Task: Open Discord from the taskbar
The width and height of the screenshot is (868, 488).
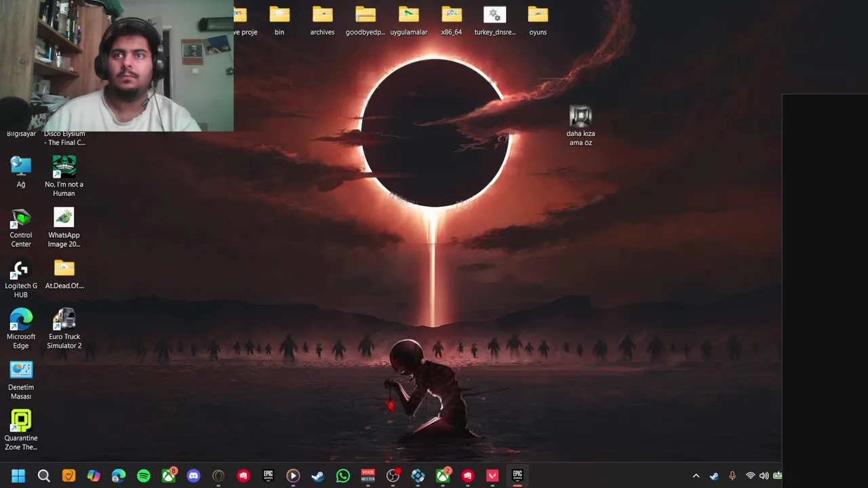Action: coord(193,476)
